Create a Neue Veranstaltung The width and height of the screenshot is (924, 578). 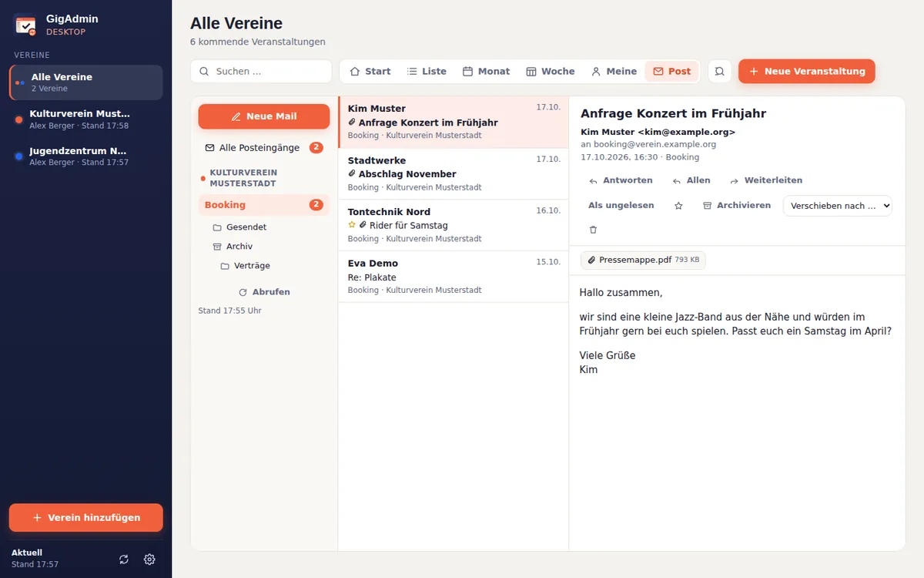pyautogui.click(x=807, y=71)
